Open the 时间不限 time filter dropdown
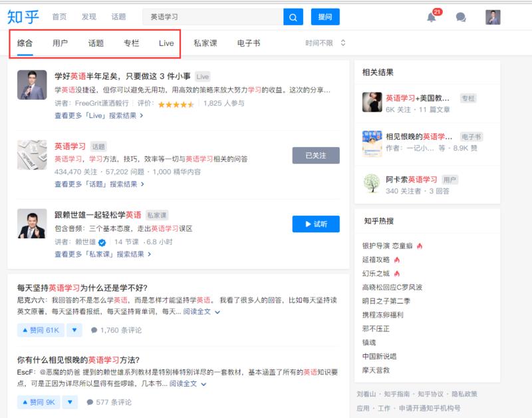 click(x=324, y=41)
